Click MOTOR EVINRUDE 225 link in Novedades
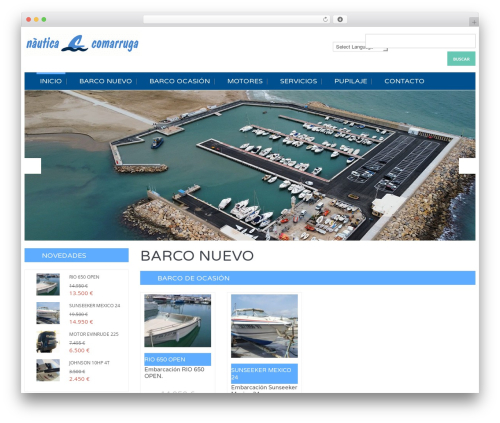This screenshot has width=500, height=423. pyautogui.click(x=94, y=334)
